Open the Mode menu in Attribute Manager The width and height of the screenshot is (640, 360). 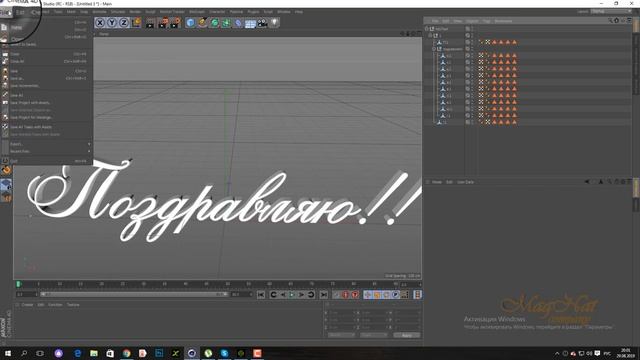[437, 182]
